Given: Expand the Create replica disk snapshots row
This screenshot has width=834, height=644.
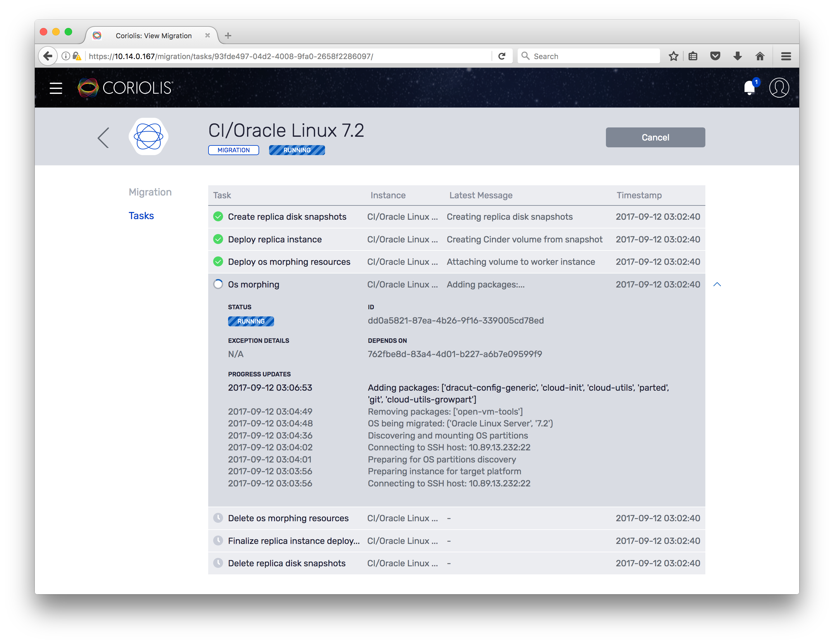Looking at the screenshot, I should [x=287, y=217].
